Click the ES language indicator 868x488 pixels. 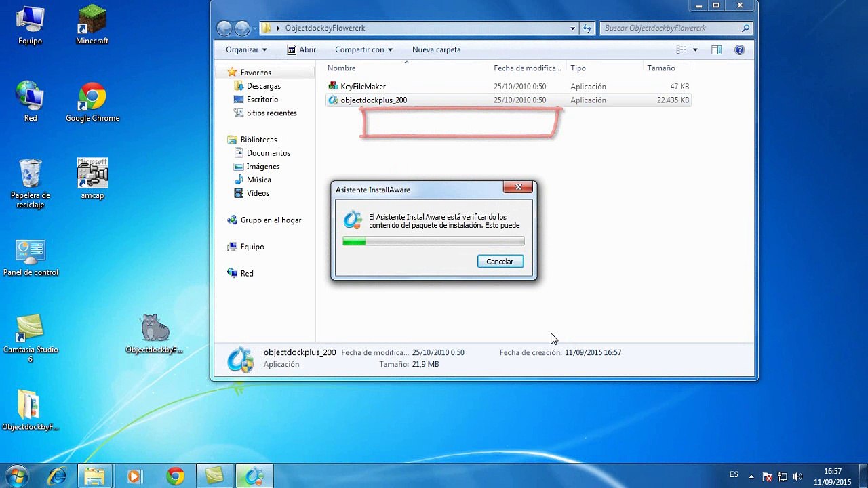pos(734,474)
